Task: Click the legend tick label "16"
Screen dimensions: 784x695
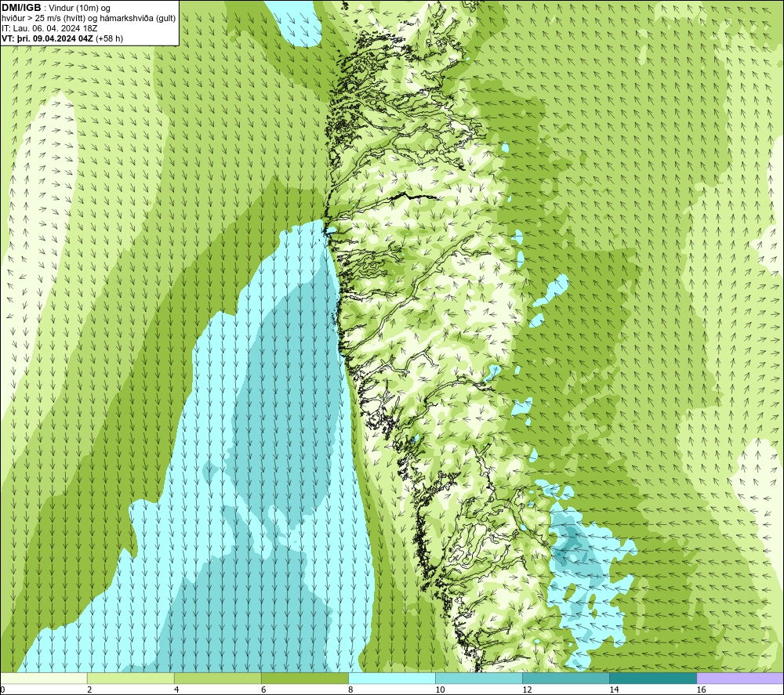Action: [701, 690]
